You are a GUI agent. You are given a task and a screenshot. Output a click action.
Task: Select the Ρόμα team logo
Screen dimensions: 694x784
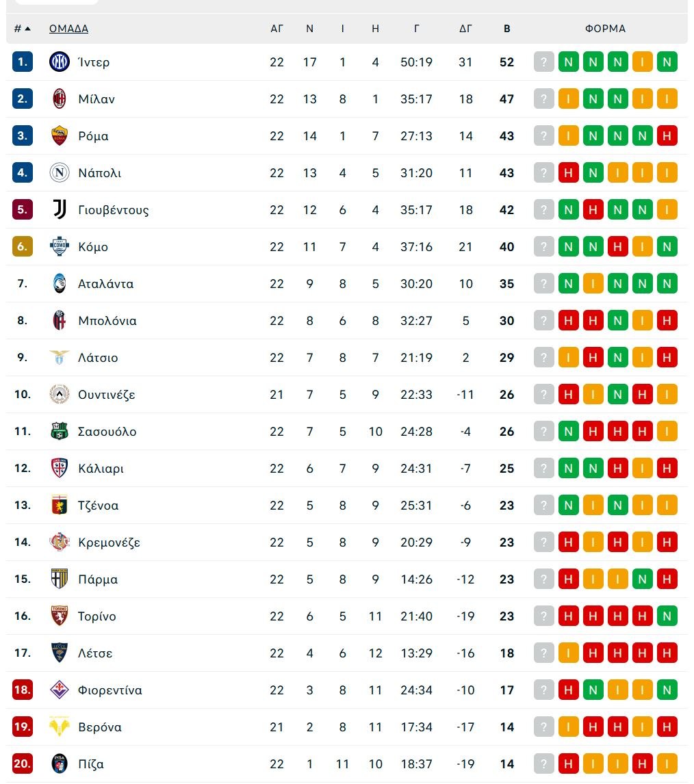click(60, 135)
